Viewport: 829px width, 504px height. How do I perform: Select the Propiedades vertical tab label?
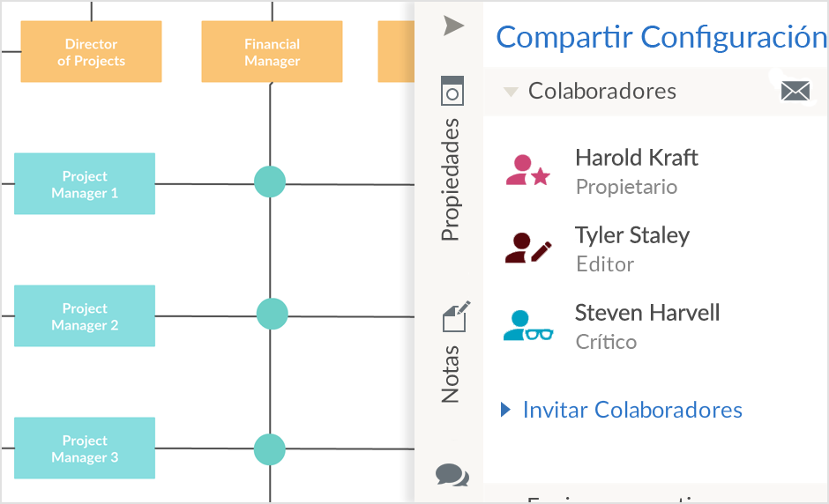(x=451, y=180)
